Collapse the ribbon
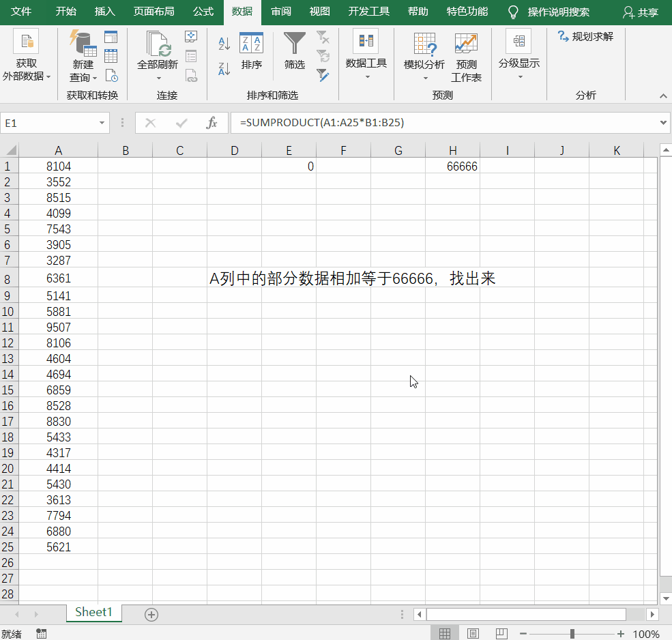The width and height of the screenshot is (672, 640). 663,96
